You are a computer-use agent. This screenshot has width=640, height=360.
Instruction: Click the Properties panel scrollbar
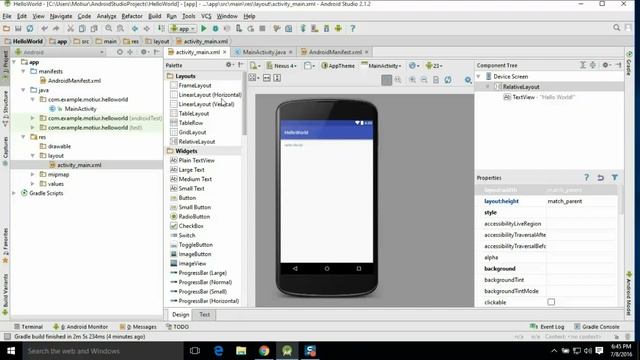click(621, 199)
